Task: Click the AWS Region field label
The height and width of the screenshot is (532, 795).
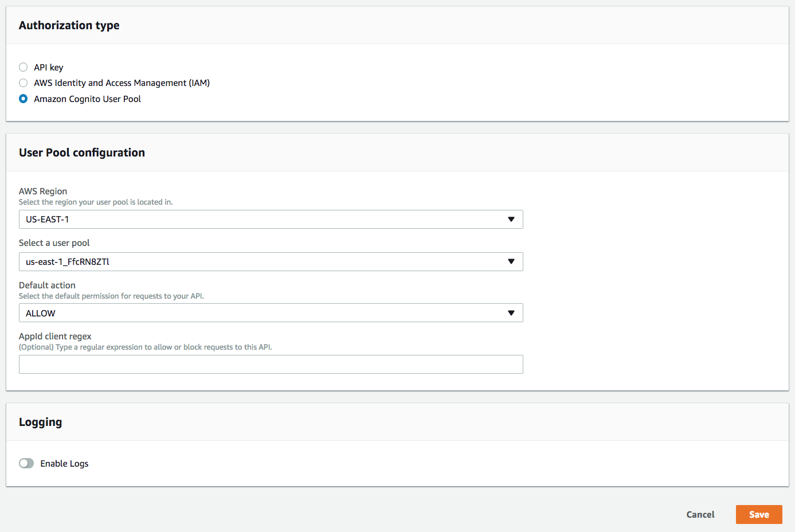Action: click(43, 191)
